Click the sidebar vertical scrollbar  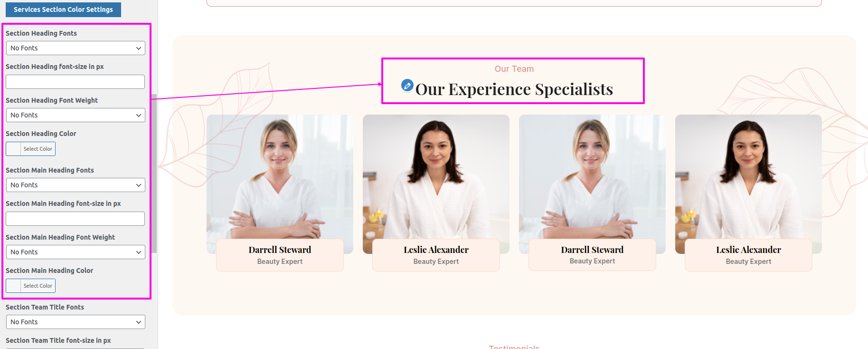154,174
